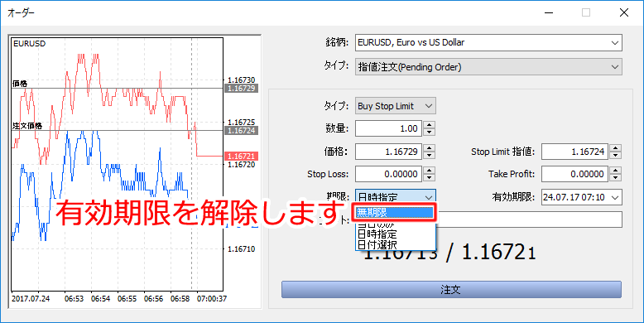Increase 数量 with the up arrow
This screenshot has height=323, width=644.
[x=429, y=125]
